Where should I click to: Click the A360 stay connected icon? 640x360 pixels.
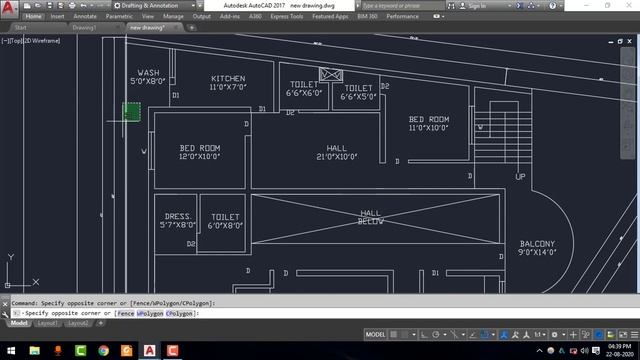tap(531, 6)
